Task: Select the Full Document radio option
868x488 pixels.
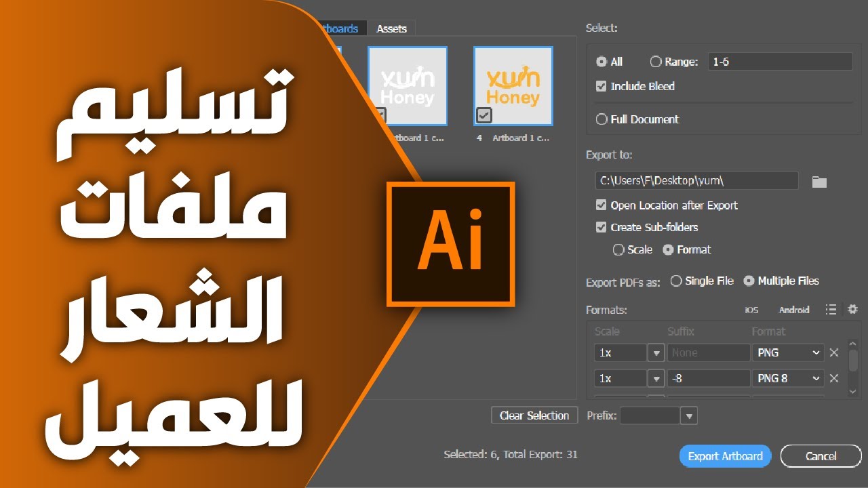Action: (601, 119)
